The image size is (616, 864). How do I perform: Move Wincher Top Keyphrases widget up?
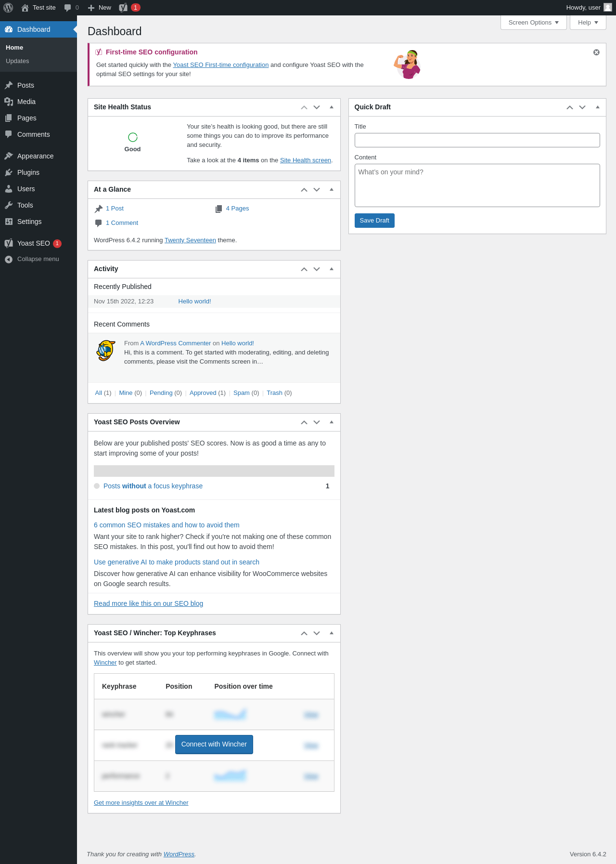[304, 633]
